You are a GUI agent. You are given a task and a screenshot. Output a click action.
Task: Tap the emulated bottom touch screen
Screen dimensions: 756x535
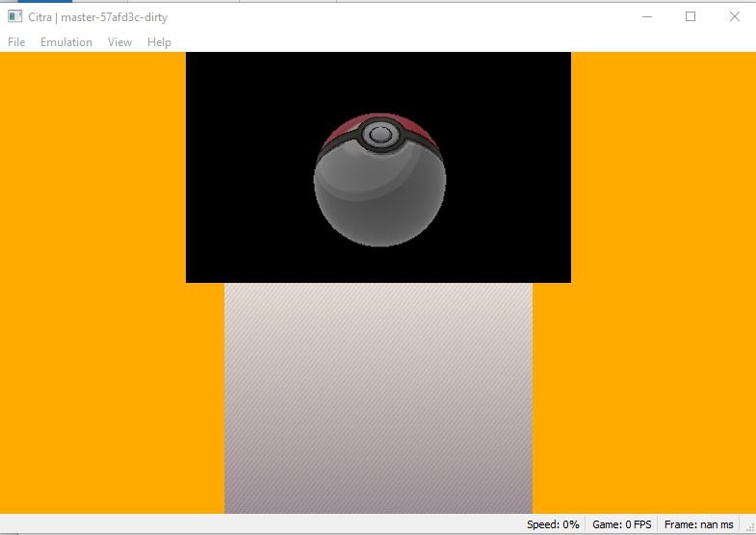click(378, 398)
